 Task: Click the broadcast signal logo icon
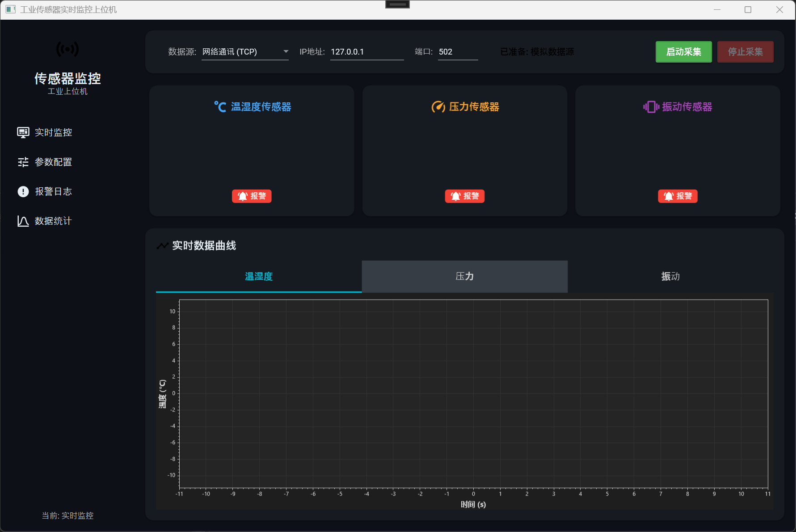pos(67,49)
